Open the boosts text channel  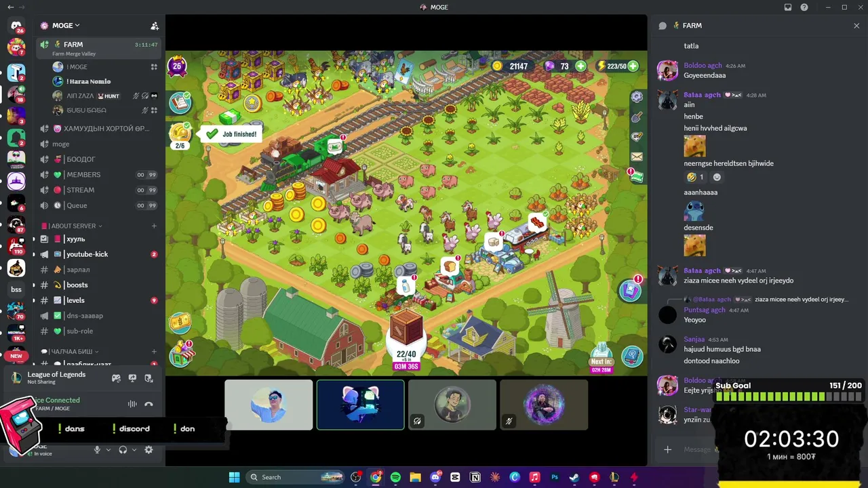[x=100, y=285]
